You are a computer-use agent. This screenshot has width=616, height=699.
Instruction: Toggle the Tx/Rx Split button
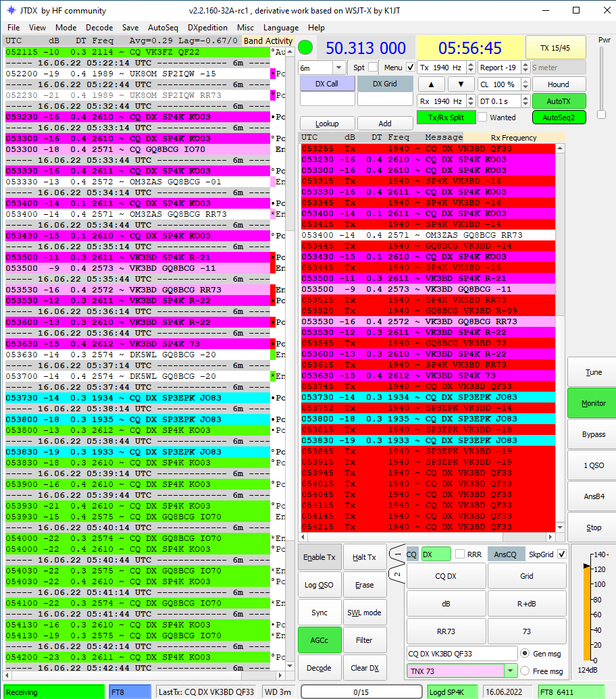pyautogui.click(x=446, y=118)
